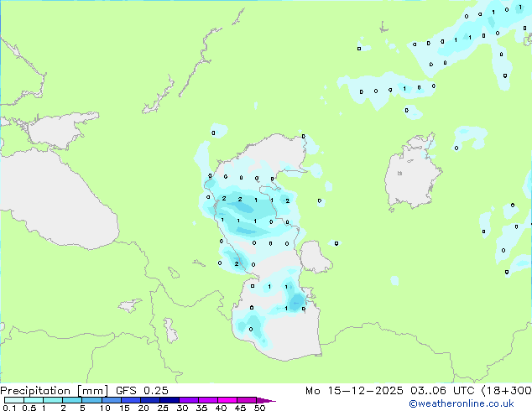This screenshot has width=532, height=411.
Task: Click the 5–10 mm legend color swatch
Action: pos(91,400)
